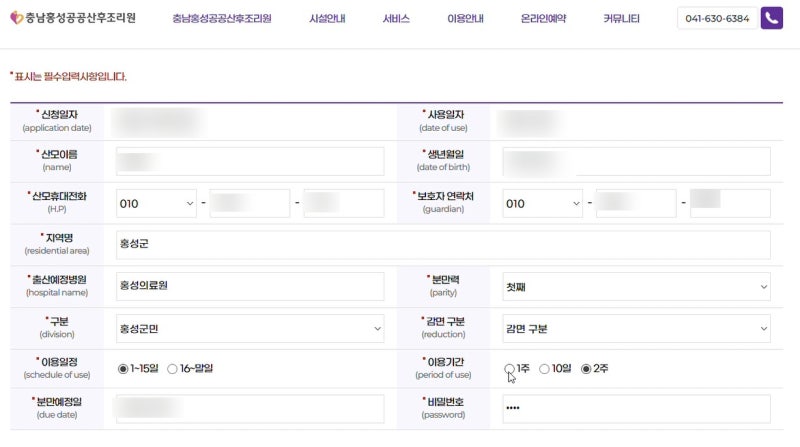Click the 분만예정일 due date field
The height and width of the screenshot is (447, 800).
pyautogui.click(x=250, y=409)
